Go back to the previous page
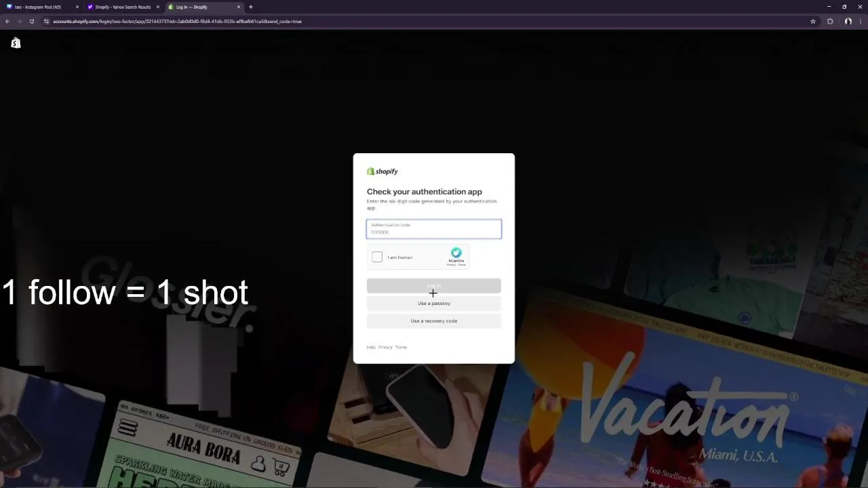 [7, 21]
